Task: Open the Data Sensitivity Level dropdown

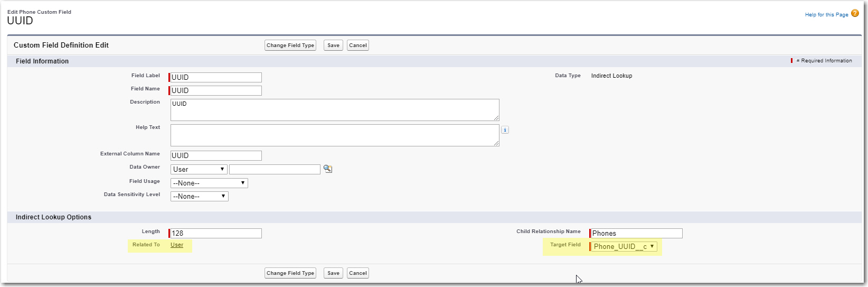Action: [200, 196]
